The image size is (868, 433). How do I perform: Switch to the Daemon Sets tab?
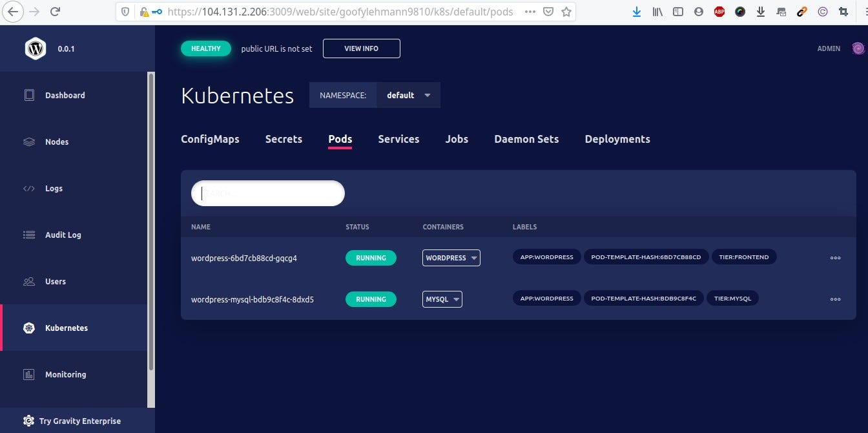526,139
